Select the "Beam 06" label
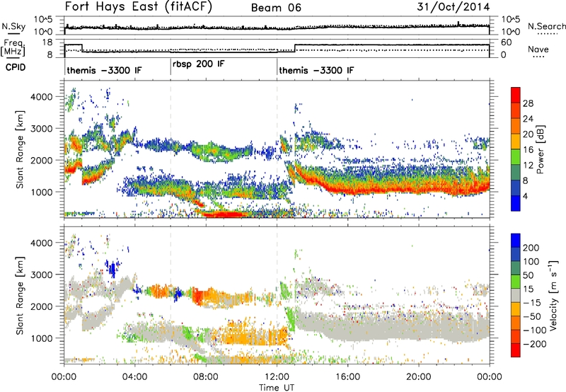This screenshot has width=566, height=392. [276, 8]
